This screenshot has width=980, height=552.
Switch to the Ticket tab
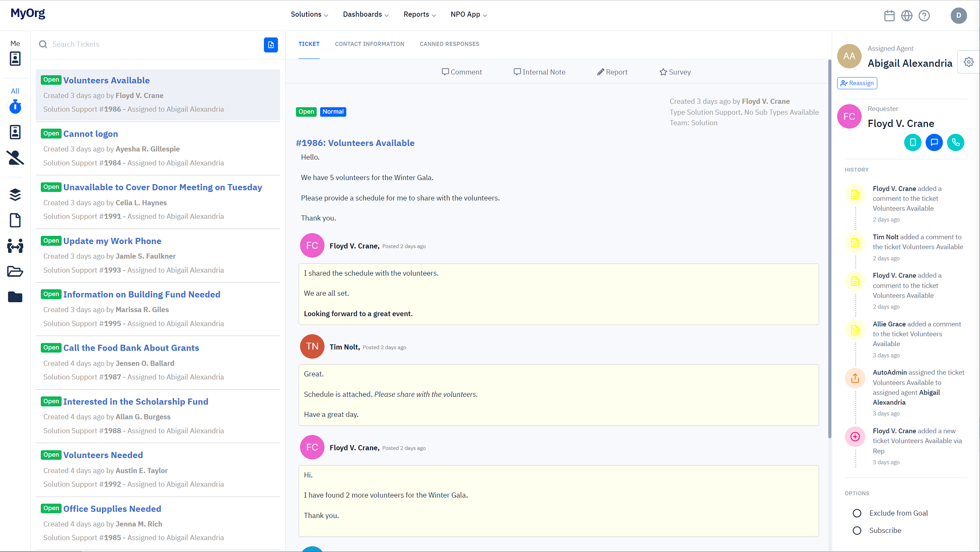pos(309,44)
